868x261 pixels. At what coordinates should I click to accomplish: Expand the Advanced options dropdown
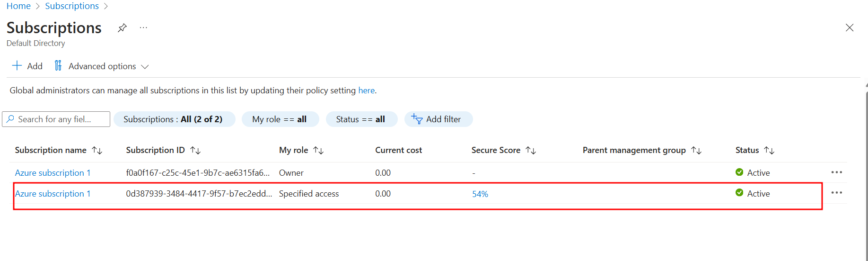(x=102, y=66)
